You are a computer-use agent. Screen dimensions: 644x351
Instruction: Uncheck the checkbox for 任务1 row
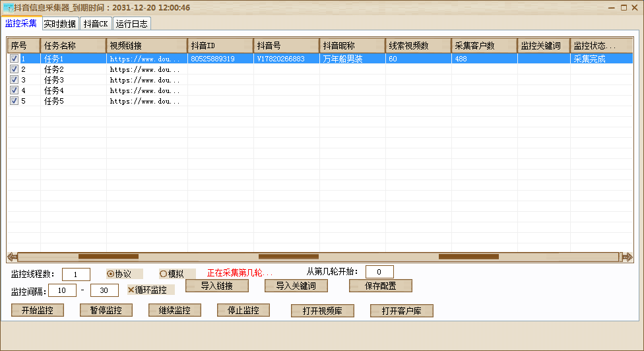click(x=15, y=59)
